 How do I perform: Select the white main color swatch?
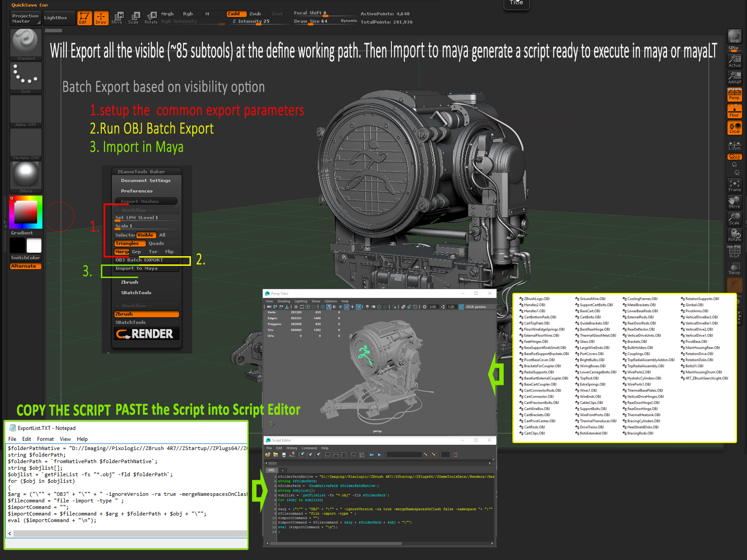[34, 245]
